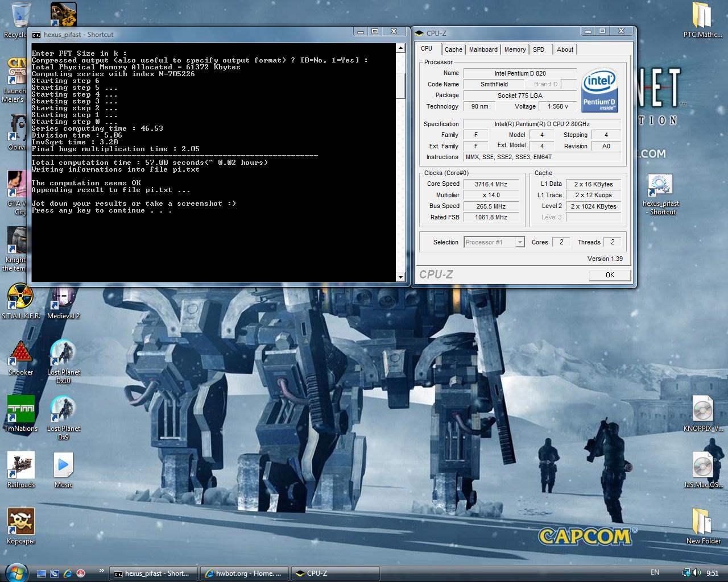Screen dimensions: 728x582
Task: Click the red round Quick Launch icon
Action: [81, 573]
